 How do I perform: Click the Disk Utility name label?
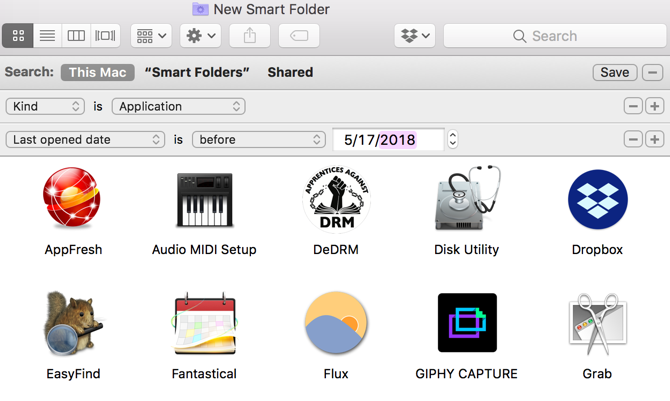tap(467, 250)
